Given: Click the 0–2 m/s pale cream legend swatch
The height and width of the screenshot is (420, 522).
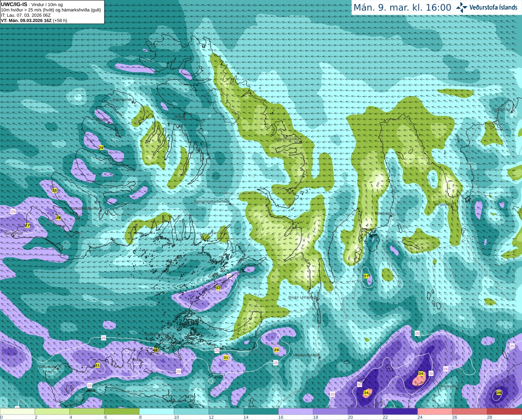Looking at the screenshot, I should pos(18,411).
